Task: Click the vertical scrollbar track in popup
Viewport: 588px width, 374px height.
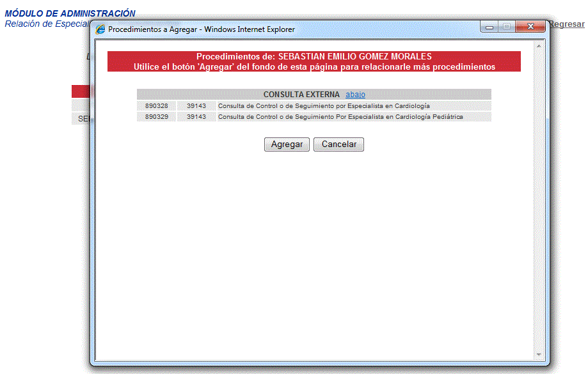Action: (x=539, y=192)
